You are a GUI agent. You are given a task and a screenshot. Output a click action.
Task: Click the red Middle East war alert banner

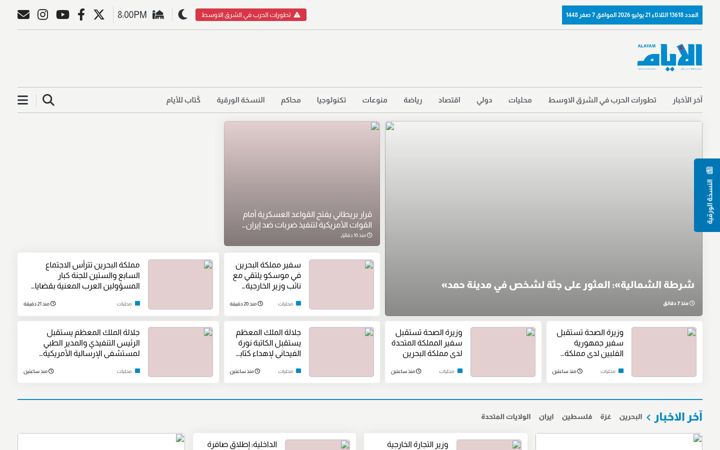pyautogui.click(x=251, y=15)
